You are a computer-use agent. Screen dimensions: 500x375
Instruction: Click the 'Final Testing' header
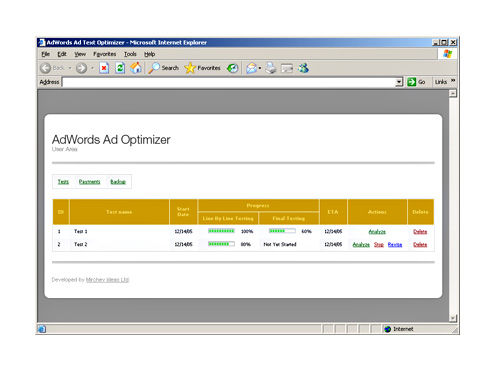pyautogui.click(x=289, y=218)
